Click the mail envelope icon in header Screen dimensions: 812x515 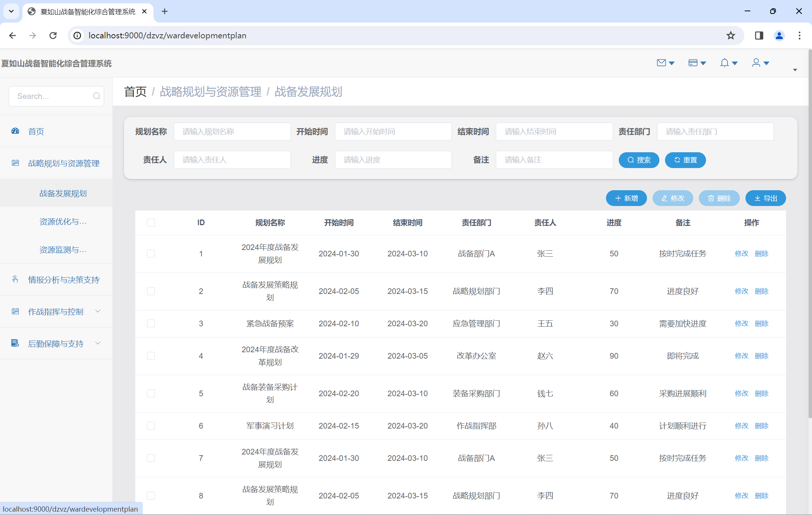661,63
